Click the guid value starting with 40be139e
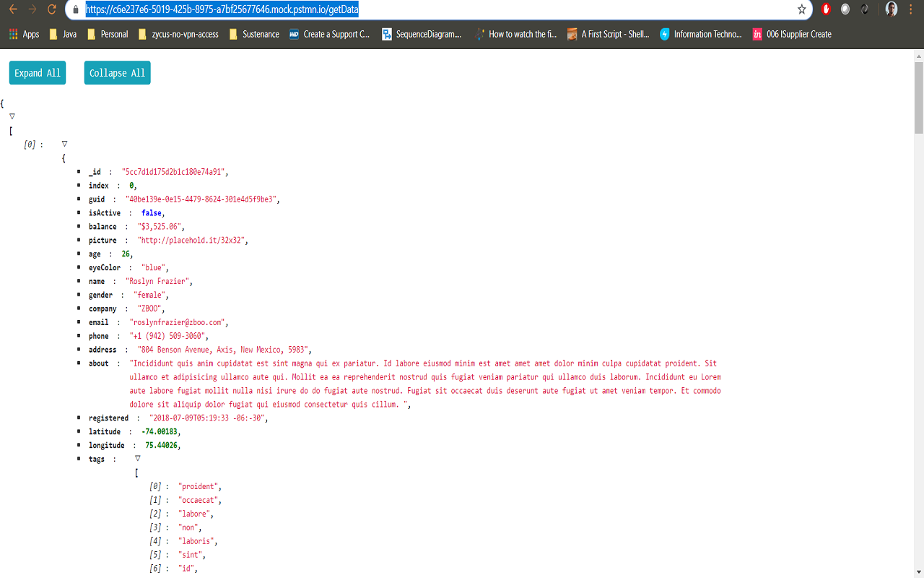 pos(203,199)
